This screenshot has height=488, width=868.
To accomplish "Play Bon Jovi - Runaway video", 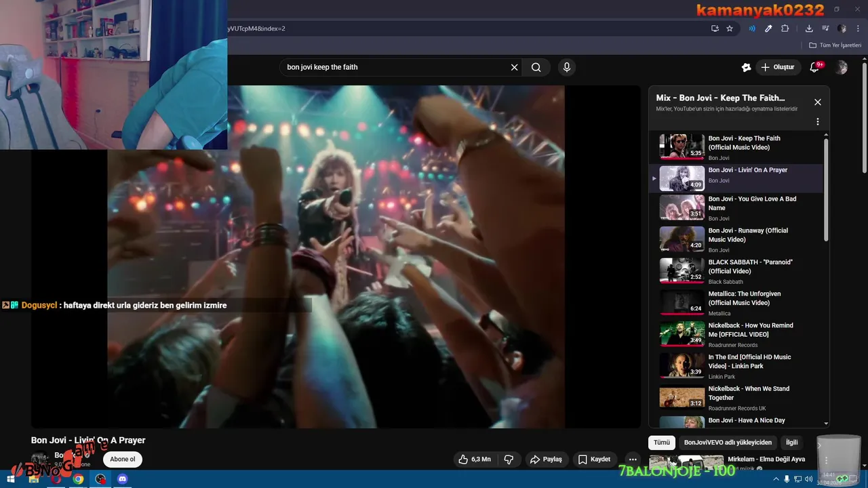I will 736,240.
